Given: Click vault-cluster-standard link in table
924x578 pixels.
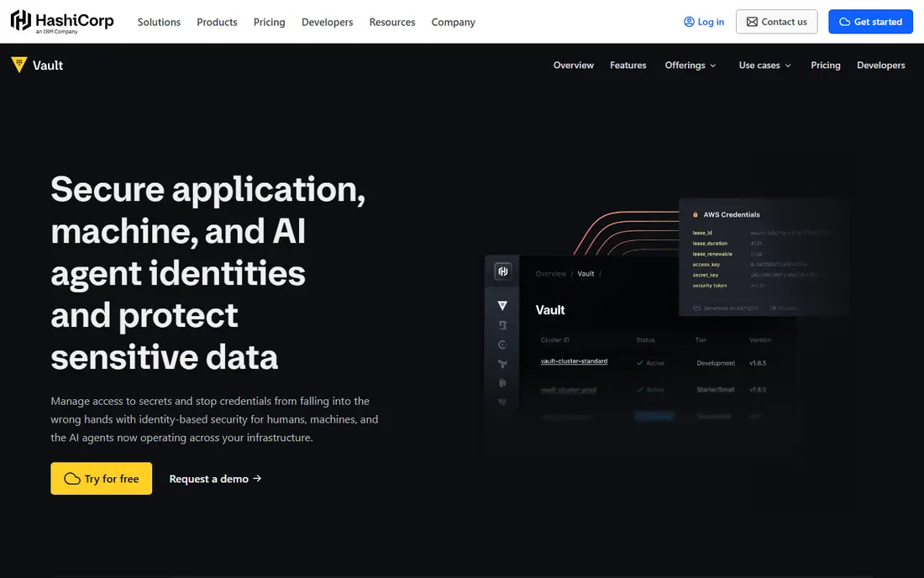Looking at the screenshot, I should point(574,361).
